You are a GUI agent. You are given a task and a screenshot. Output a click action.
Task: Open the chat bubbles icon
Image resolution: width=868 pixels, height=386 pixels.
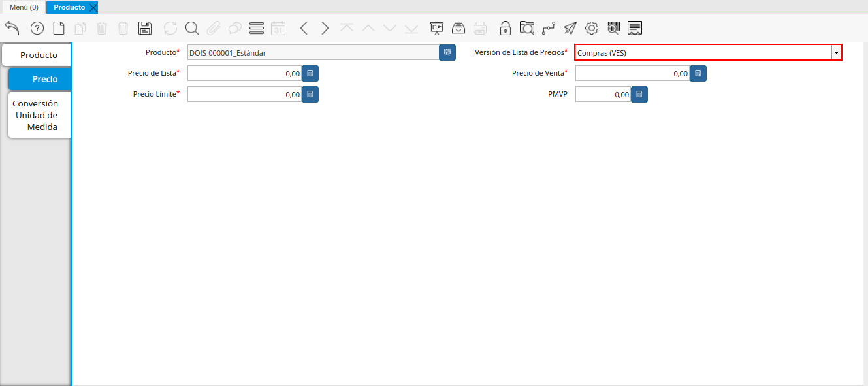235,28
